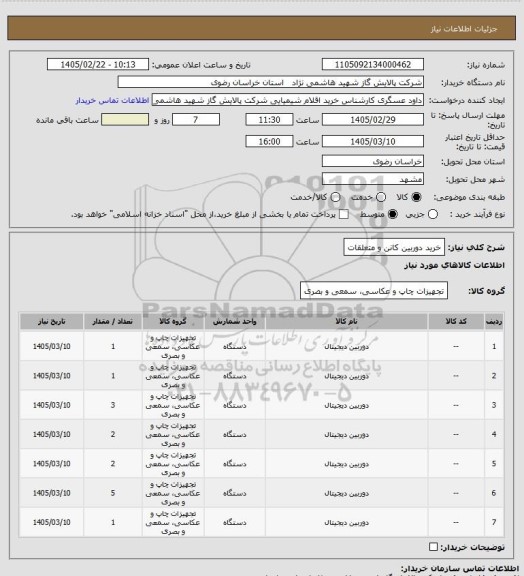The width and height of the screenshot is (524, 576).
Task: Click the کد کالا column header
Action: (456, 321)
